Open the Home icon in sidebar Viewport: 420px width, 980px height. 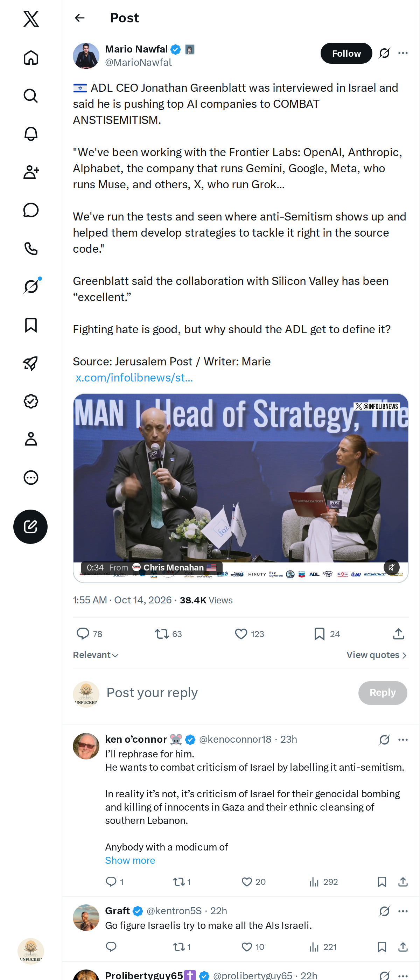coord(31,57)
